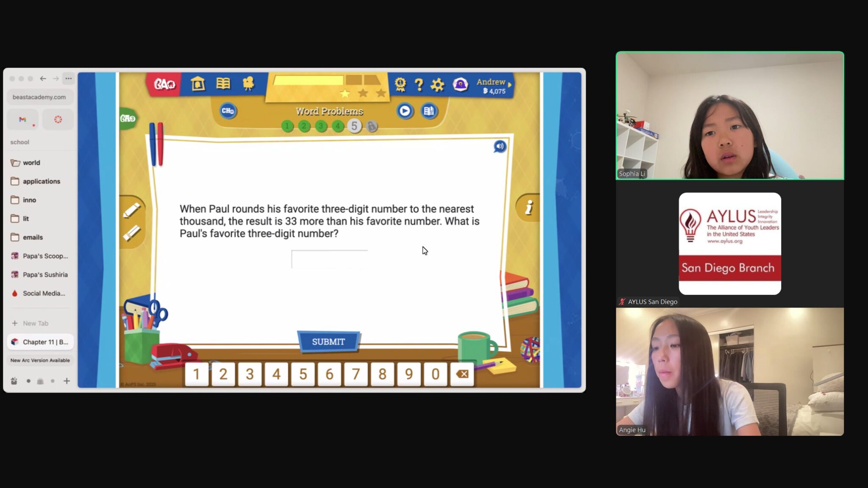The width and height of the screenshot is (868, 488).
Task: Open the school building icon
Action: (198, 84)
